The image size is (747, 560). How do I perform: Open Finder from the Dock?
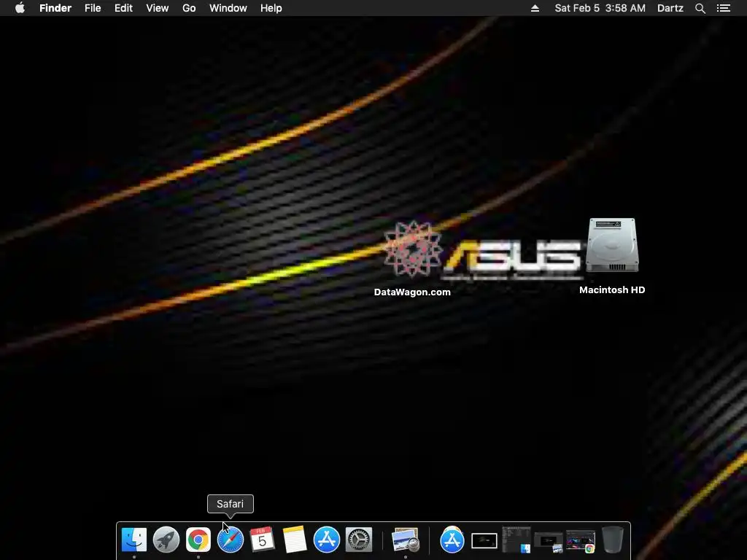[134, 540]
